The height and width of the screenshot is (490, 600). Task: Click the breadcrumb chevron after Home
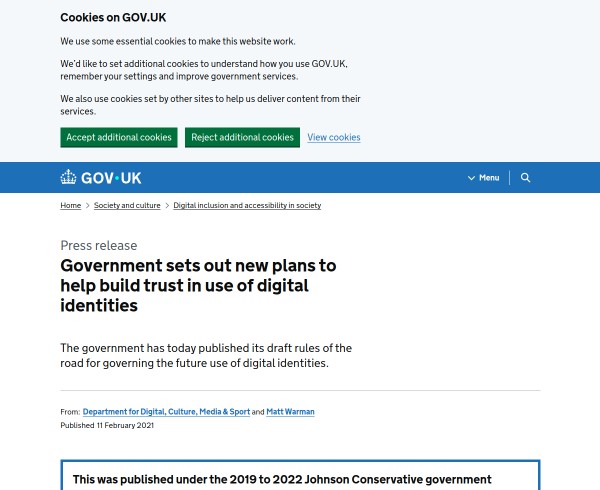pyautogui.click(x=88, y=206)
